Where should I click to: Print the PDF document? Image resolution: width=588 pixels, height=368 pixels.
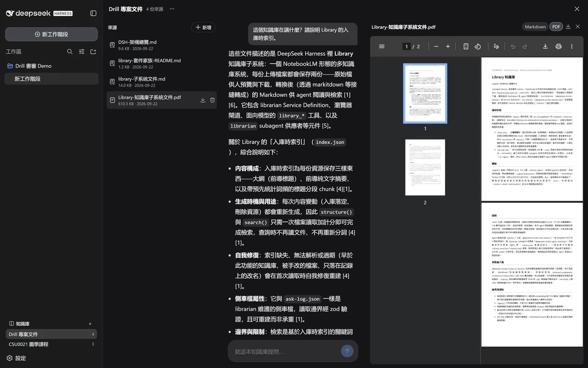(x=559, y=46)
